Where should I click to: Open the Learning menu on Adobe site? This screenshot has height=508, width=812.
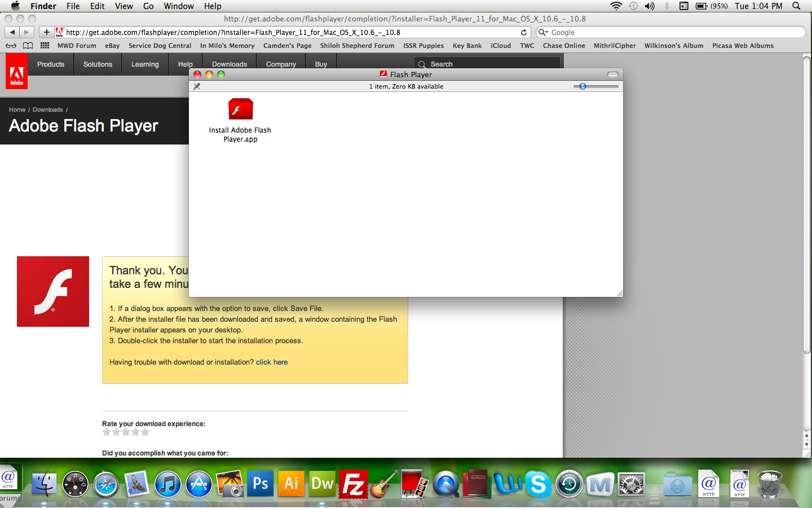click(x=145, y=64)
